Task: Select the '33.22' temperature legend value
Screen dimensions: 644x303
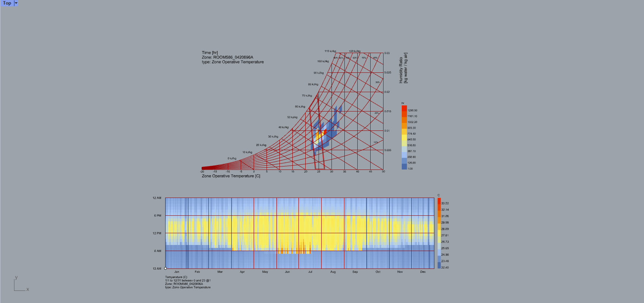Action: tap(445, 203)
